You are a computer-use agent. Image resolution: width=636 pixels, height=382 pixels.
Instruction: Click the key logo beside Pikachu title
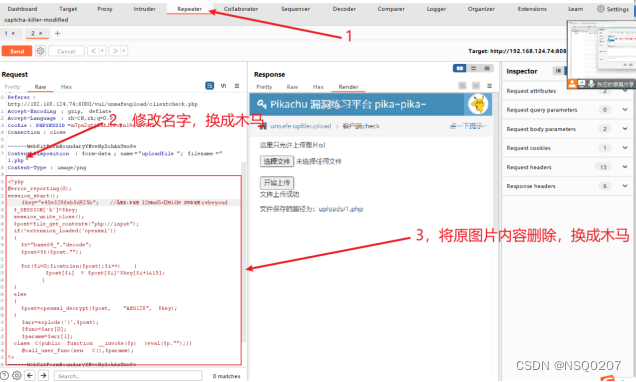[x=262, y=105]
